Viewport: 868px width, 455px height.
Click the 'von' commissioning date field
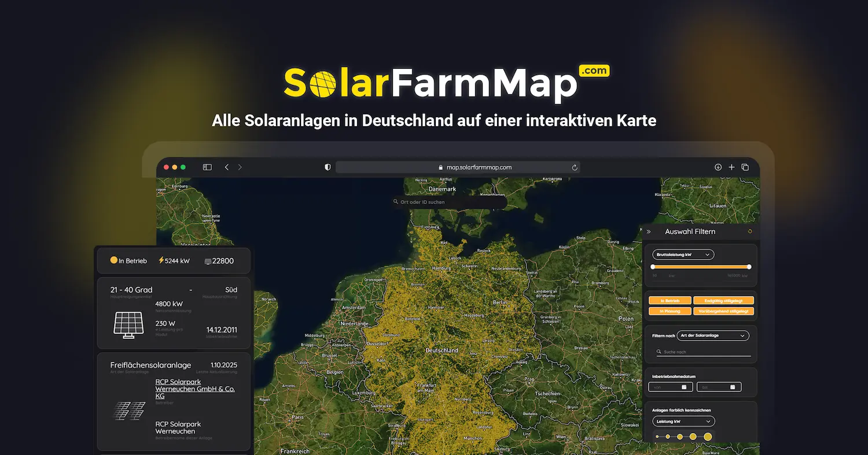tap(668, 387)
